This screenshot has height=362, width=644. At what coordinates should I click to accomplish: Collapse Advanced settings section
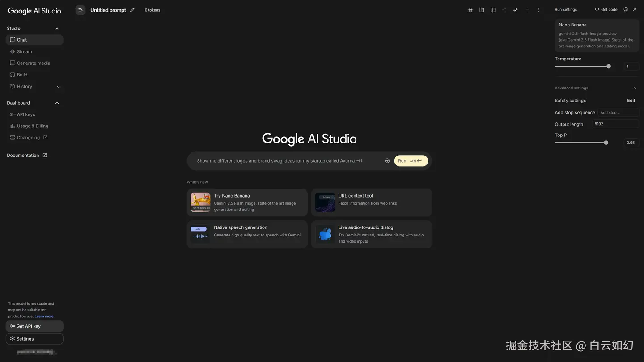[634, 88]
